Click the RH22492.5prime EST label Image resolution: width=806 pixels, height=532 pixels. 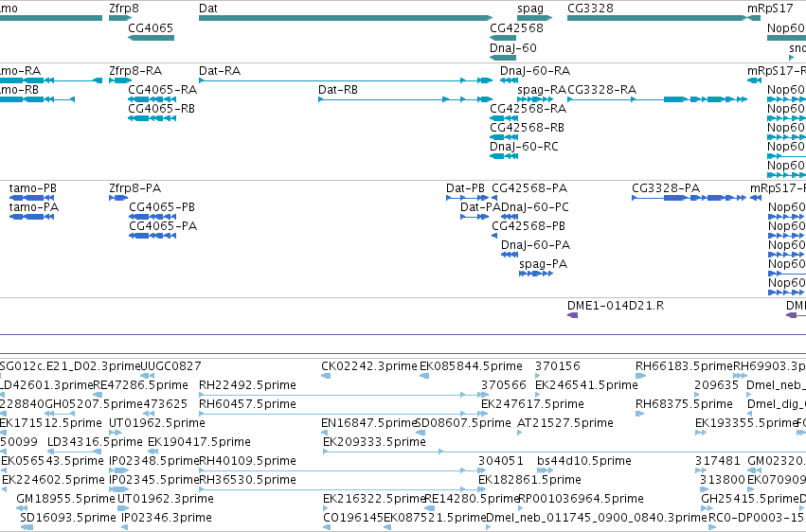pyautogui.click(x=247, y=385)
